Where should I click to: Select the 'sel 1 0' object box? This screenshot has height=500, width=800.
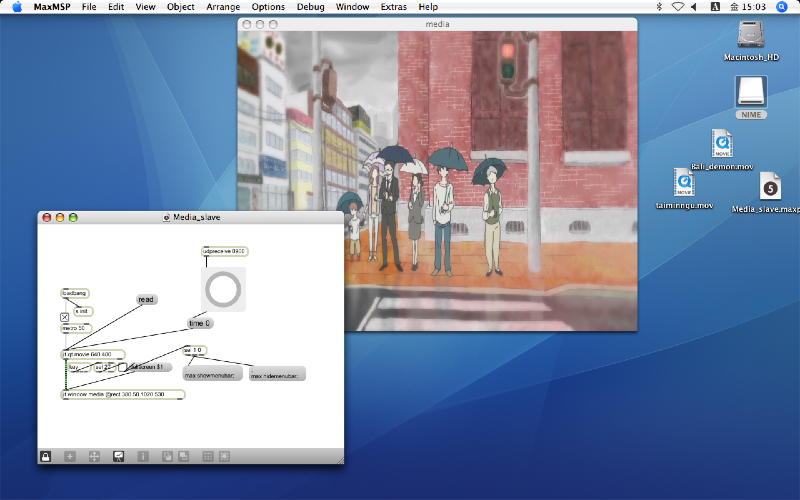click(195, 351)
